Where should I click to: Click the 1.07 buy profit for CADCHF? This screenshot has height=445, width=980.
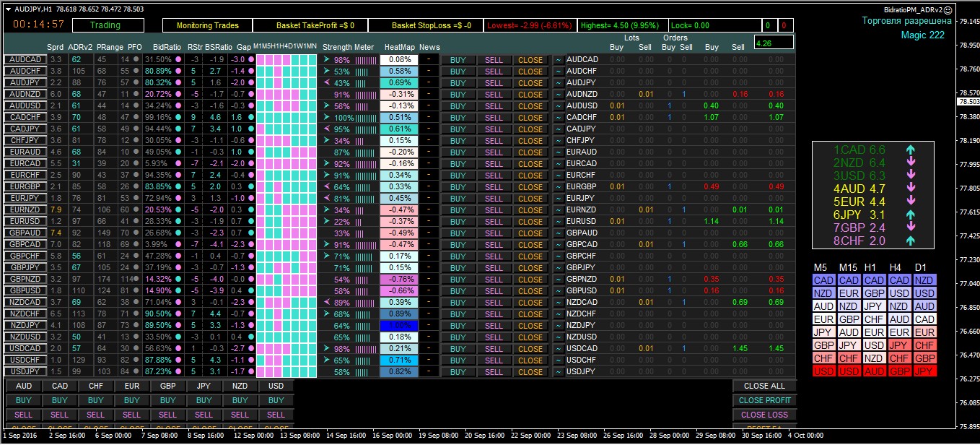(711, 117)
